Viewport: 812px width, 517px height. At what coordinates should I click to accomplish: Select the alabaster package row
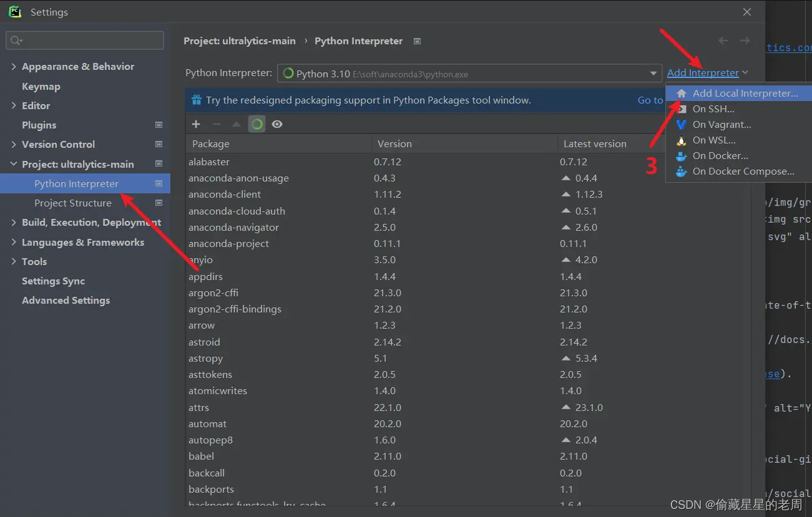(x=468, y=162)
